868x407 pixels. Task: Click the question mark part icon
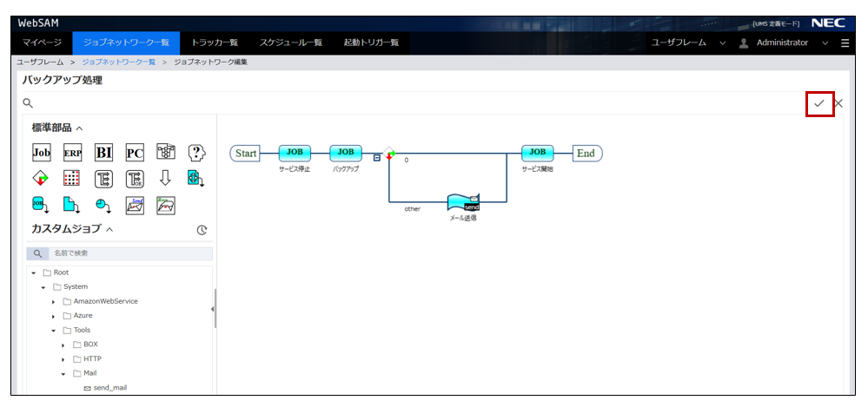point(196,153)
